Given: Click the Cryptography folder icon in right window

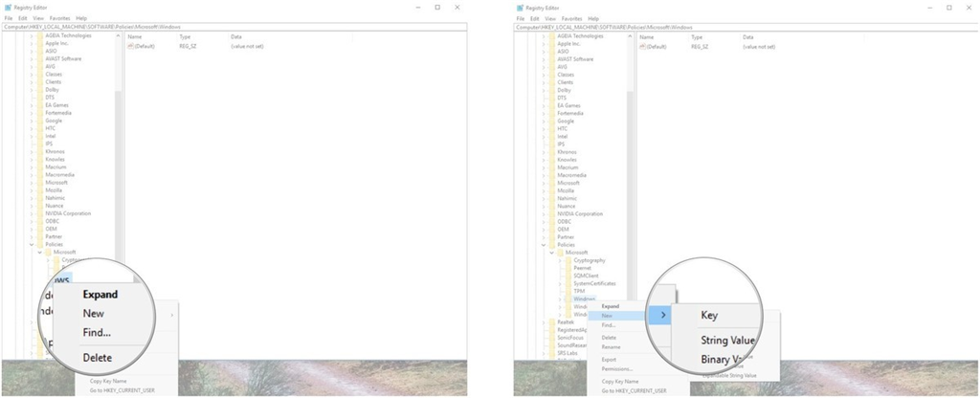Looking at the screenshot, I should [568, 260].
